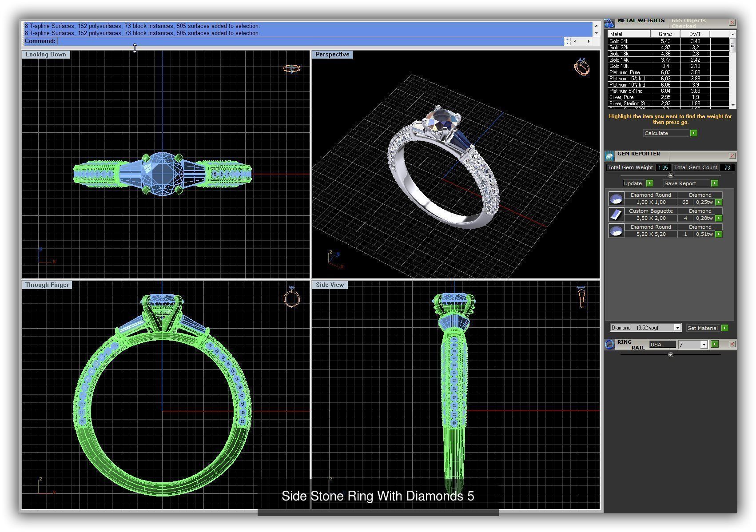Click the ring orientation icon in Perspective viewport

click(x=582, y=67)
